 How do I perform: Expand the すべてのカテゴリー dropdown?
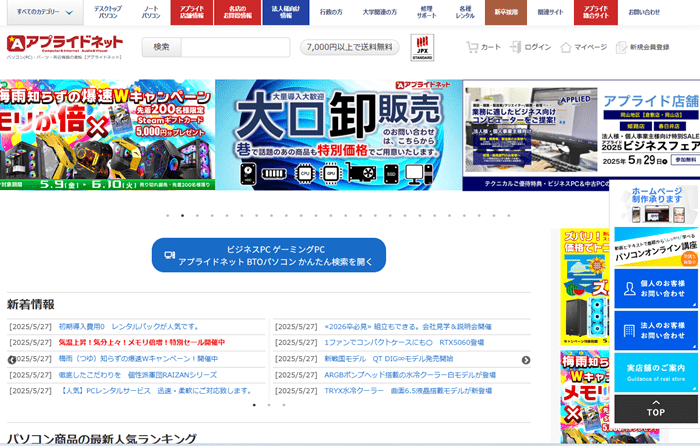pos(43,12)
